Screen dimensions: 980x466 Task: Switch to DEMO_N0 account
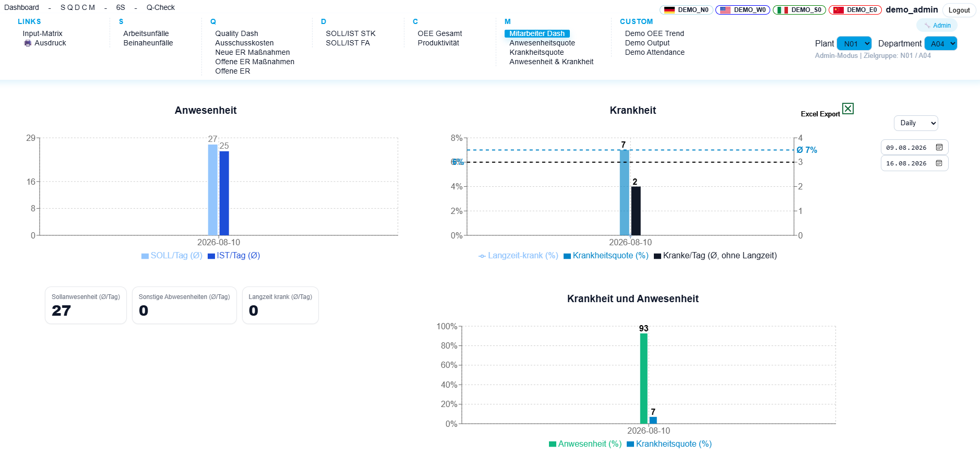(x=686, y=10)
